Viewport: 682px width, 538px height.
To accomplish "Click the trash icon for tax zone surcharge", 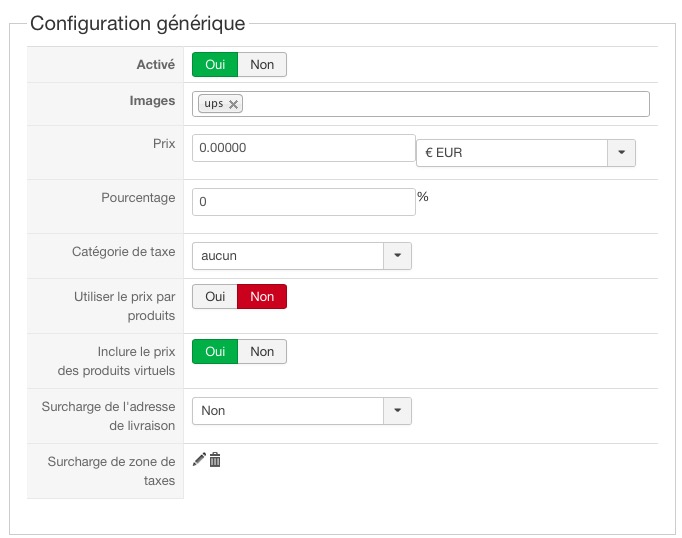I will tap(215, 459).
